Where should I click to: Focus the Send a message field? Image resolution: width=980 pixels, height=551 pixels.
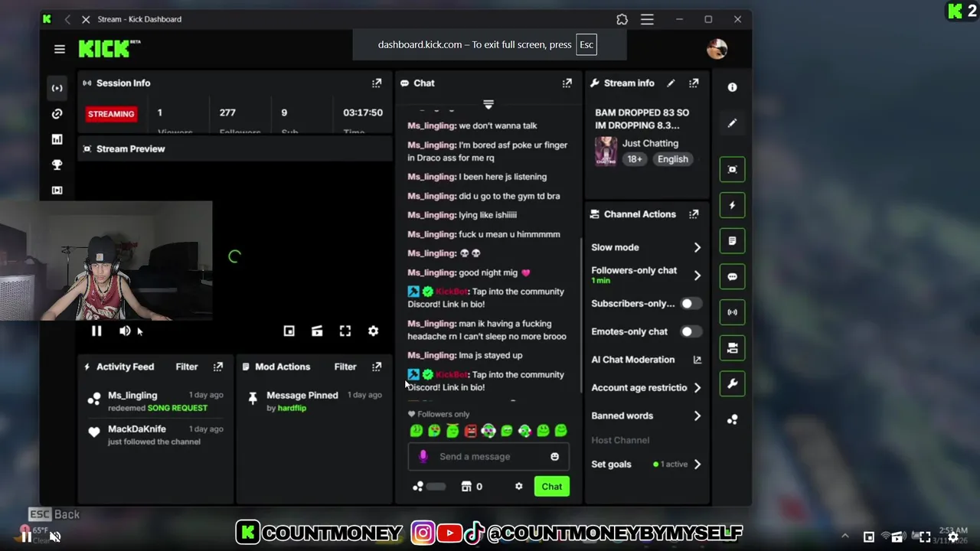[x=488, y=456]
